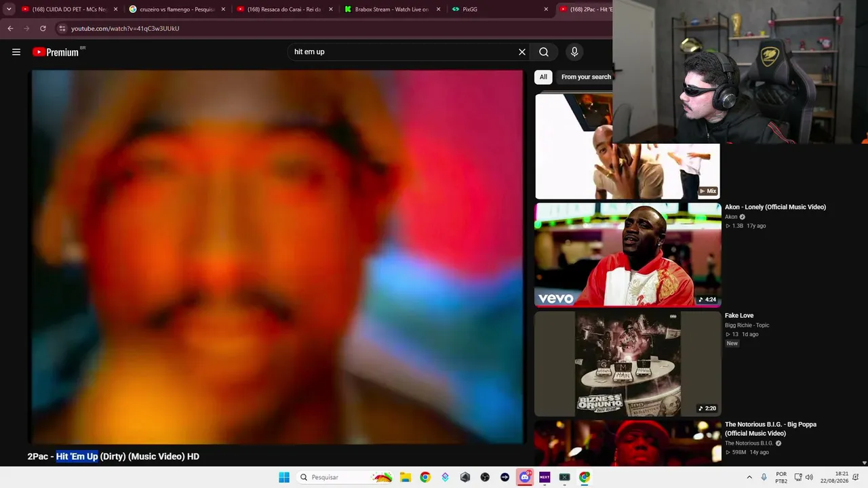868x488 pixels.
Task: Click the 2Pac Hit 'Em Up video title
Action: 113,457
